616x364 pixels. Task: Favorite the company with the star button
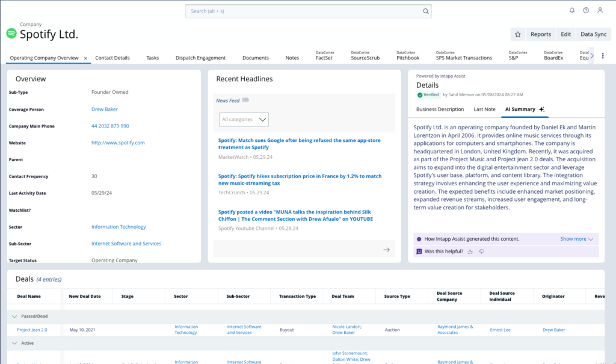(517, 34)
